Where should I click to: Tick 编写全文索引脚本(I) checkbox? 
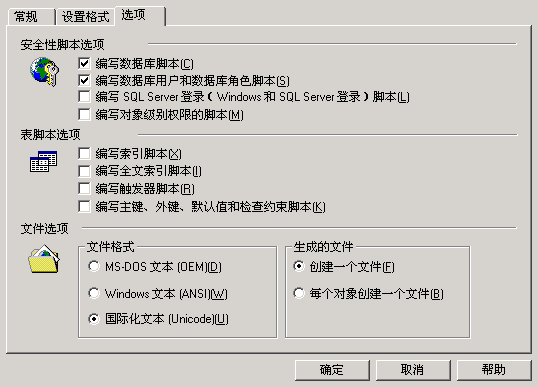84,171
